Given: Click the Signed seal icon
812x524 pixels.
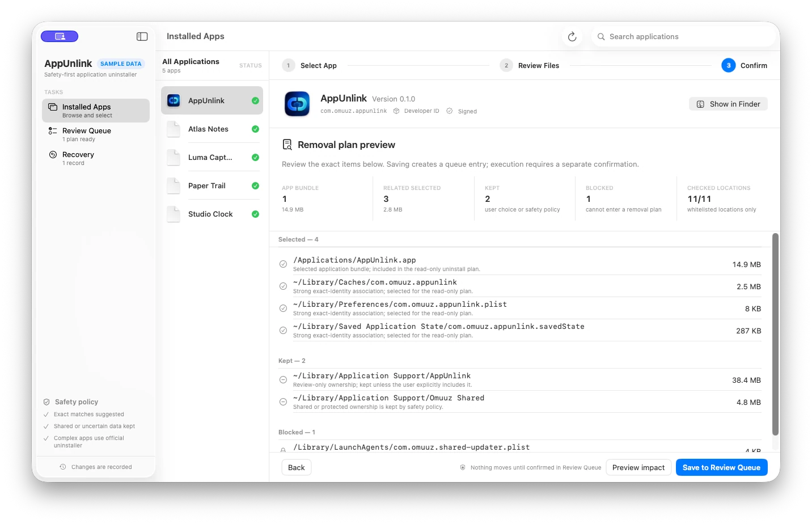Looking at the screenshot, I should tap(450, 111).
